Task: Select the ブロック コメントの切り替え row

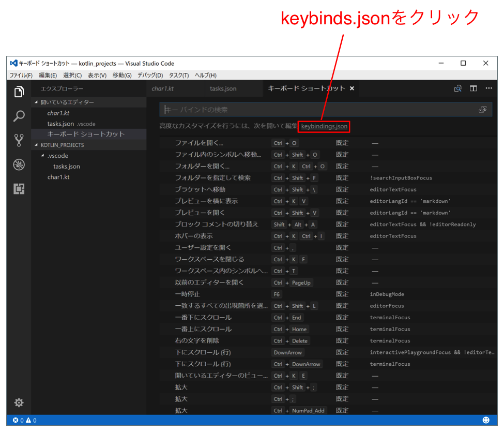Action: click(x=328, y=225)
